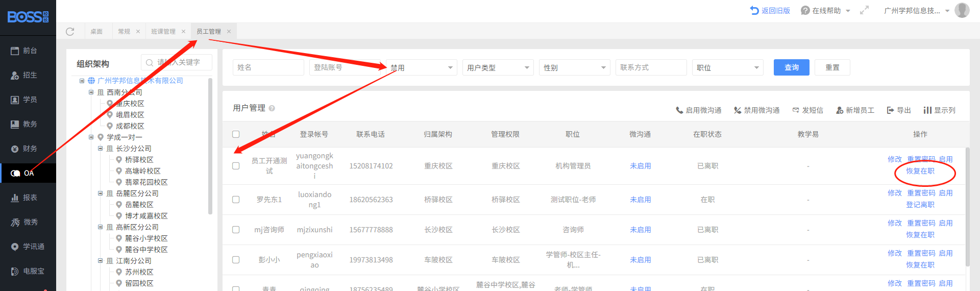Toggle fullscreen expand icon in header

(864, 10)
